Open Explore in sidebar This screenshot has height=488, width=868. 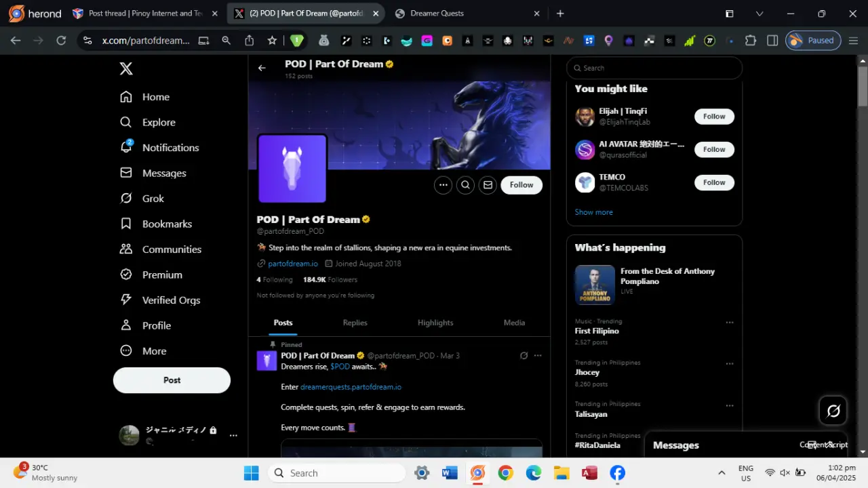coord(148,123)
